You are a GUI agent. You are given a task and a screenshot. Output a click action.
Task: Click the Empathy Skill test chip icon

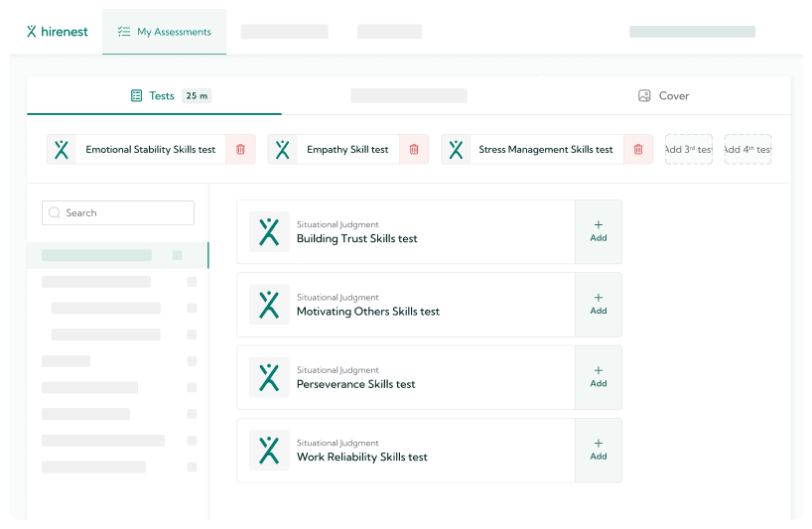(283, 149)
